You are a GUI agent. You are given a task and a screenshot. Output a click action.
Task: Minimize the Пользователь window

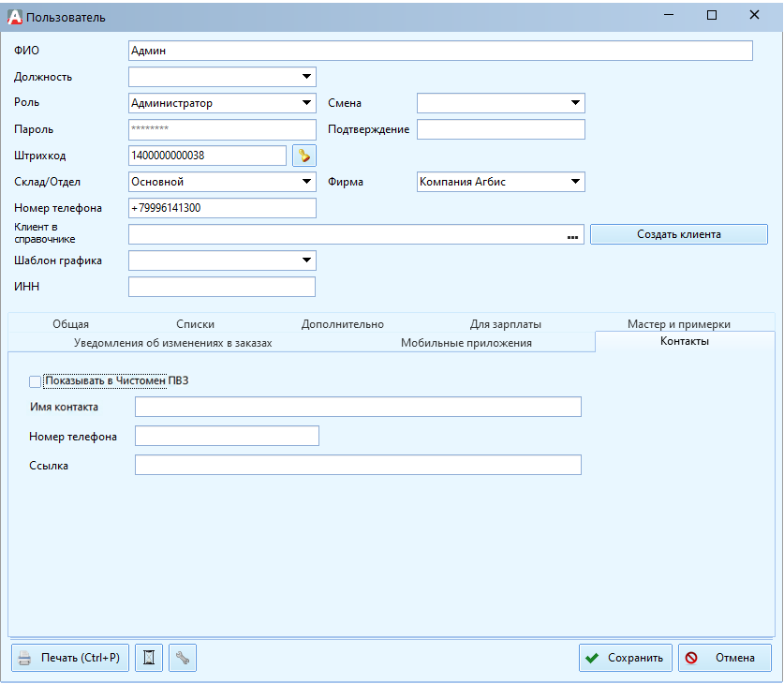coord(669,16)
